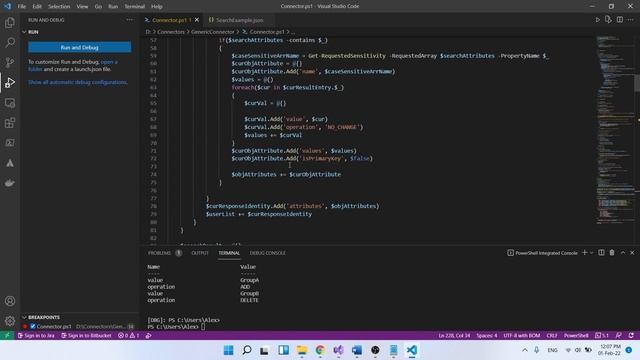Open the Selection menu
Viewport: 640px width, 360px height.
point(59,7)
